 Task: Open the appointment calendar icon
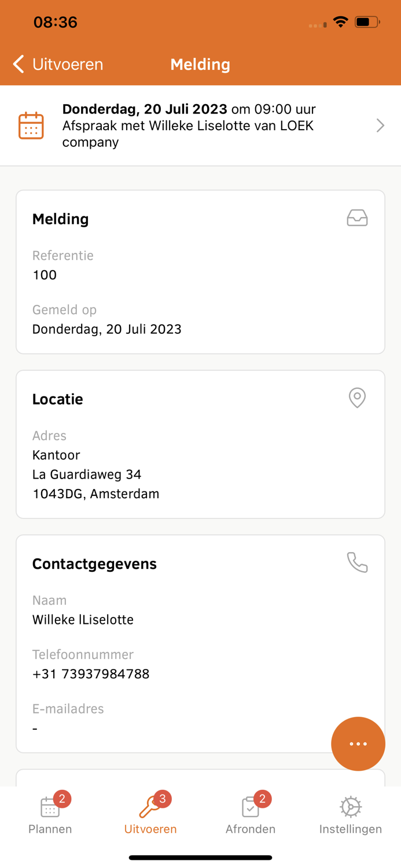[31, 124]
